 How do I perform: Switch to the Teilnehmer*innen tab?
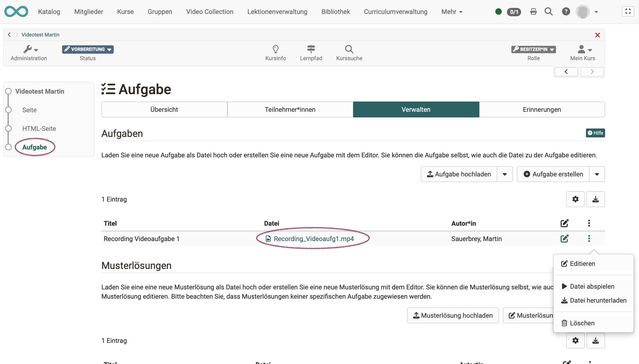click(290, 109)
